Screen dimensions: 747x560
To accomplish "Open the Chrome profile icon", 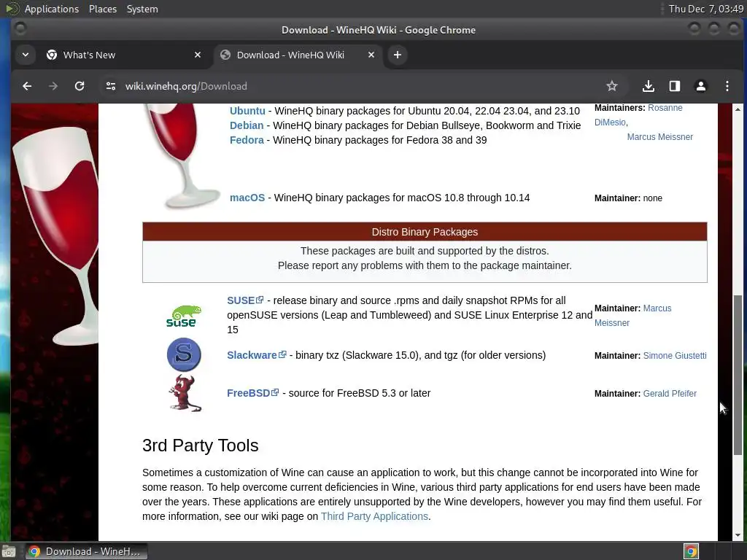I will (701, 86).
